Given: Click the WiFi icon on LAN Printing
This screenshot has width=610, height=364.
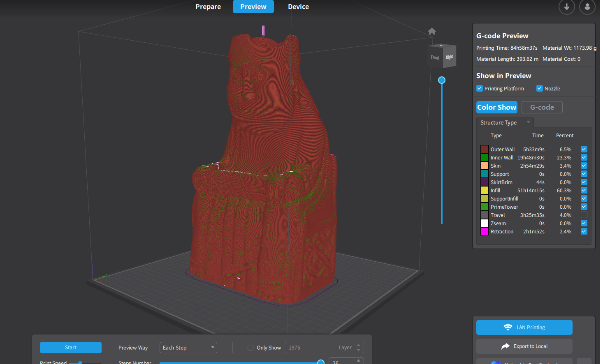Looking at the screenshot, I should click(508, 327).
